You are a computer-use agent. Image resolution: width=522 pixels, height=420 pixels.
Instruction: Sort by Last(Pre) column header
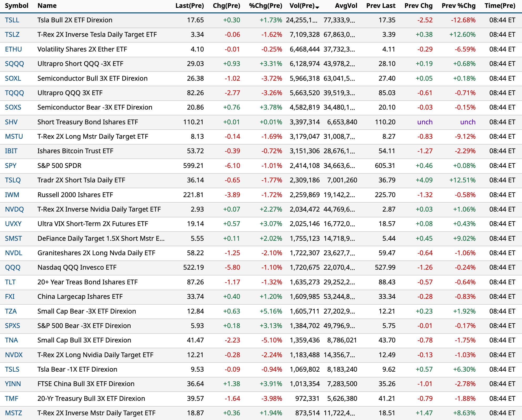[x=190, y=6]
